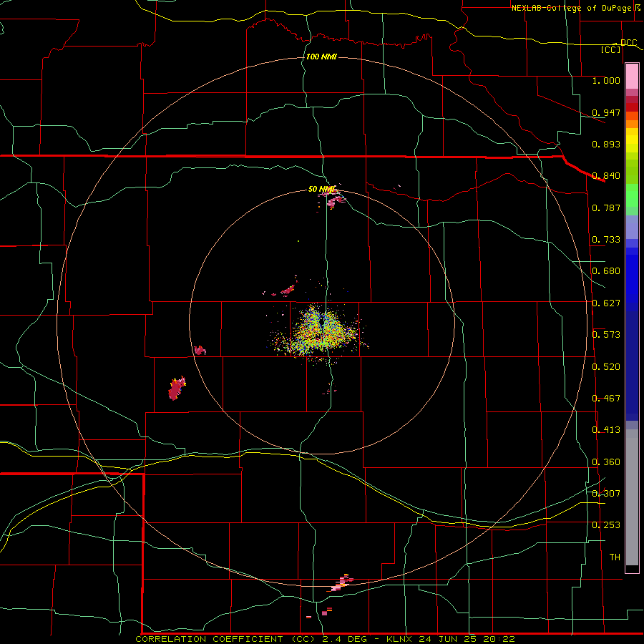
Task: Click the 0.360 legend value
Action: point(606,462)
